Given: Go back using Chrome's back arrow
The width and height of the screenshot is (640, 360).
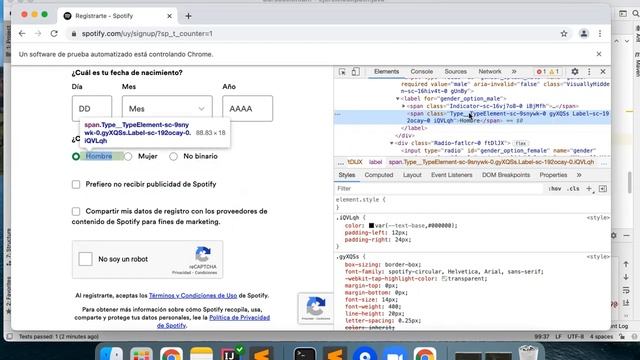Looking at the screenshot, I should [x=22, y=34].
